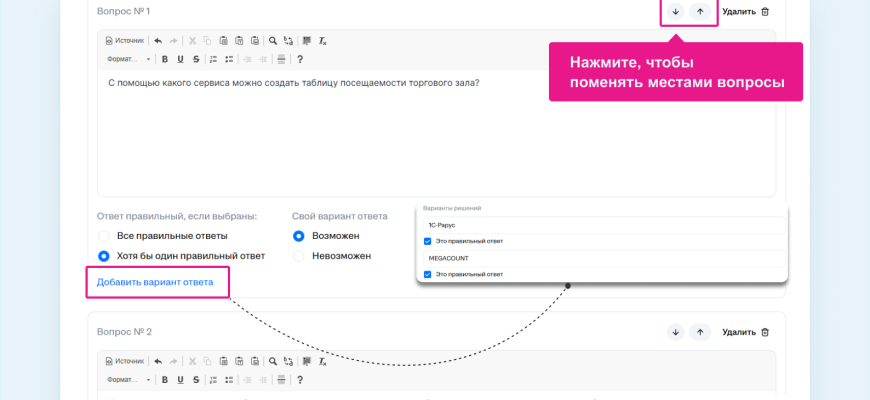870x400 pixels.
Task: Insert numbered list in Question 1 editor
Action: 213,59
